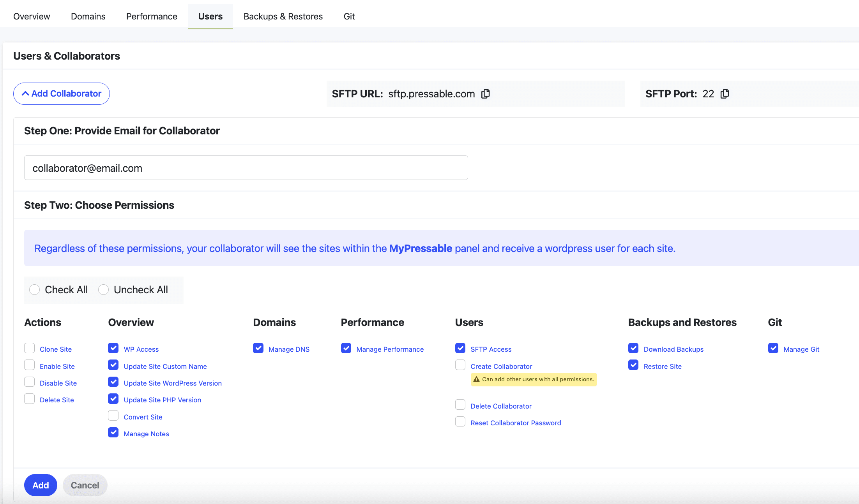Select the Uncheck All option

(x=103, y=289)
